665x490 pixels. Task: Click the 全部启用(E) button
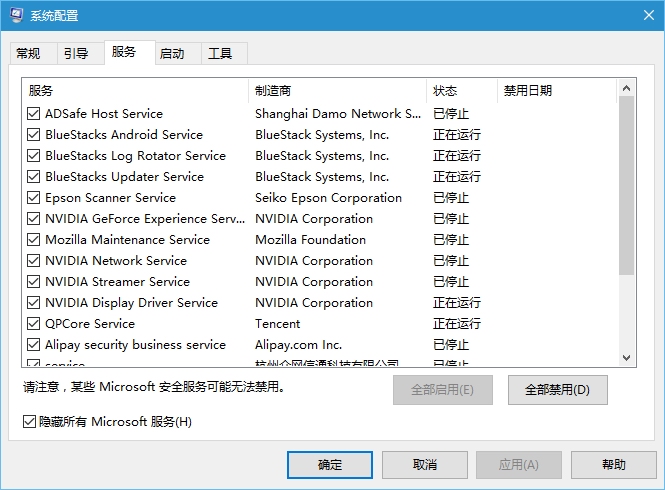(443, 390)
